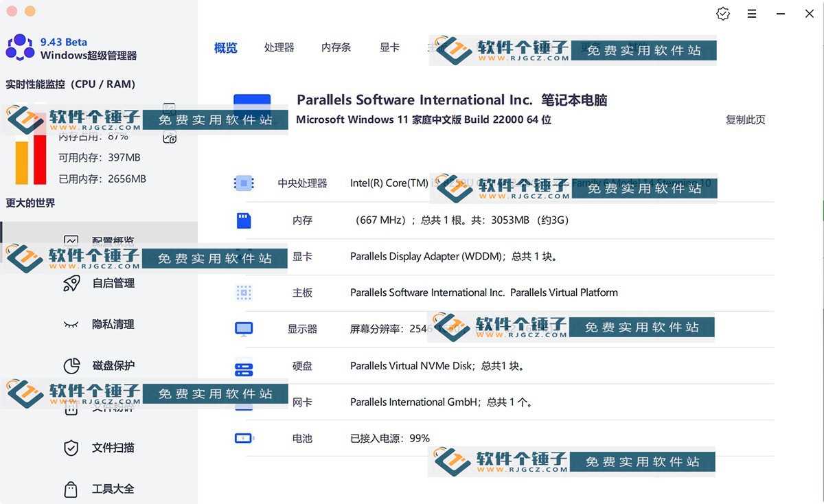The height and width of the screenshot is (504, 824).
Task: Click the CPU chip icon for 中央处理器
Action: click(244, 183)
